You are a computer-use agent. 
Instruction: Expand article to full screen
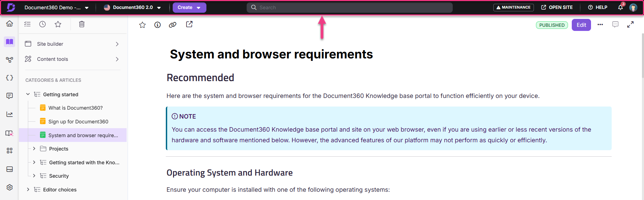630,24
